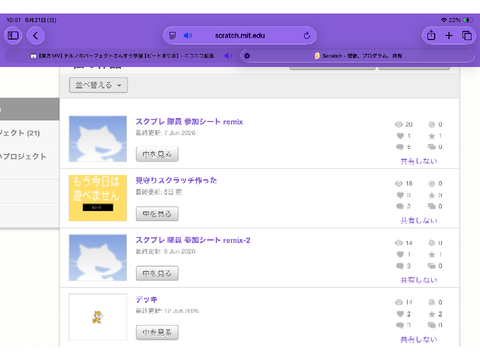Click comment bubble icon in デッキ row
Viewport: 480px width, 360px height.
coord(400,325)
